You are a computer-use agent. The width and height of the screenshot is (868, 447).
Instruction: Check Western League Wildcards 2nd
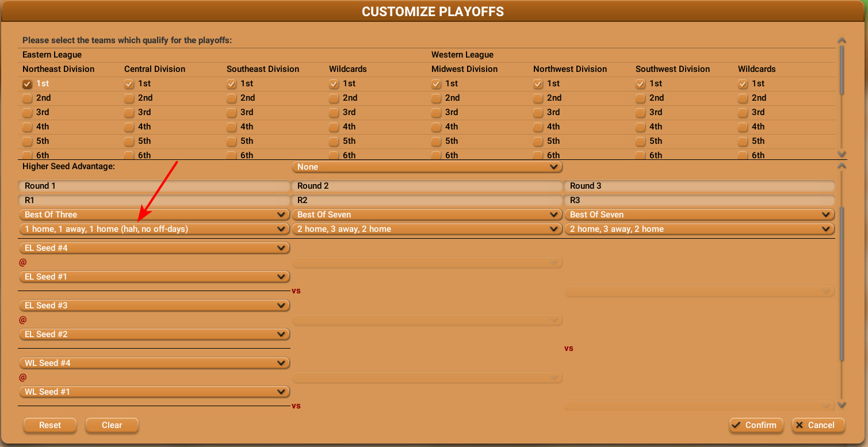tap(743, 98)
